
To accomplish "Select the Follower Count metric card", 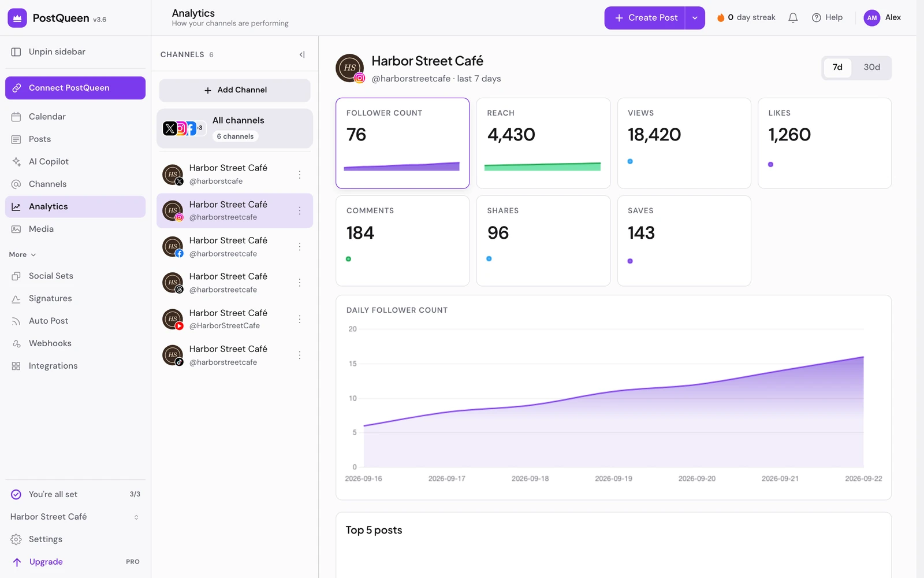I will click(403, 143).
